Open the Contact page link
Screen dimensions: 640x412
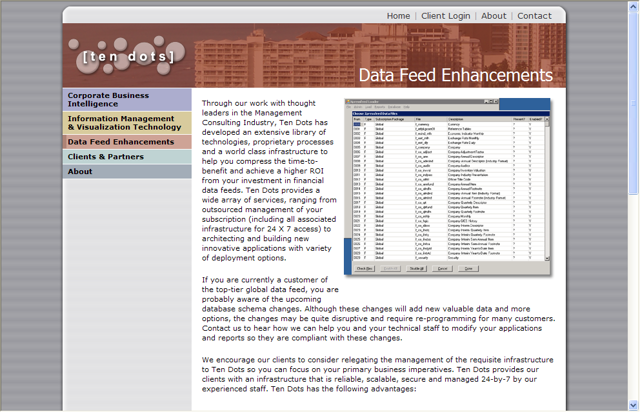pyautogui.click(x=534, y=16)
